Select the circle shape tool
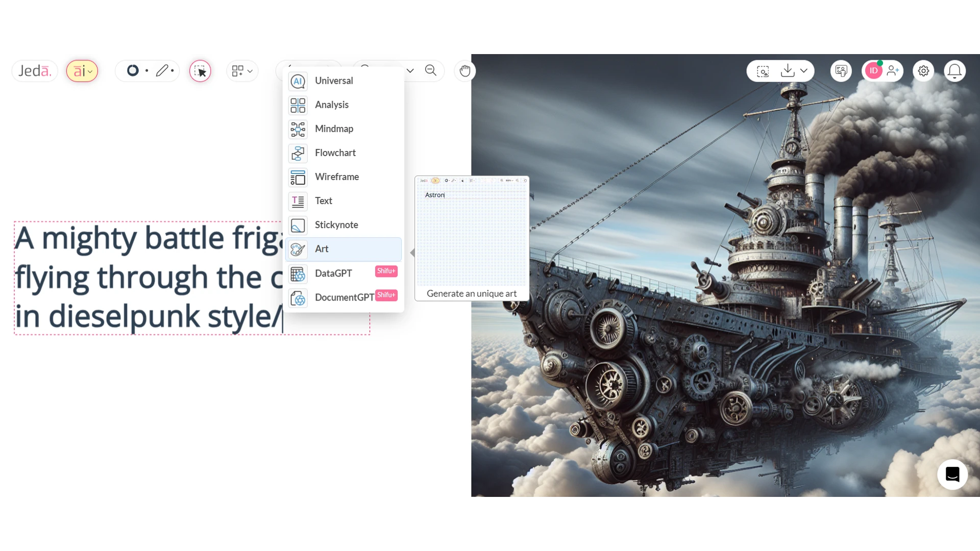The width and height of the screenshot is (980, 551). (132, 70)
